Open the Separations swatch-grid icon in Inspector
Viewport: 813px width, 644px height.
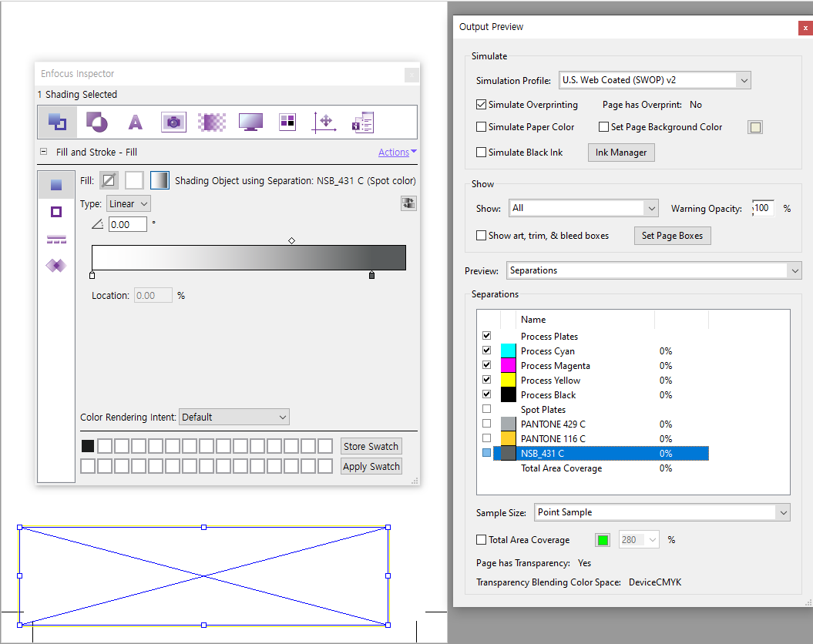287,122
